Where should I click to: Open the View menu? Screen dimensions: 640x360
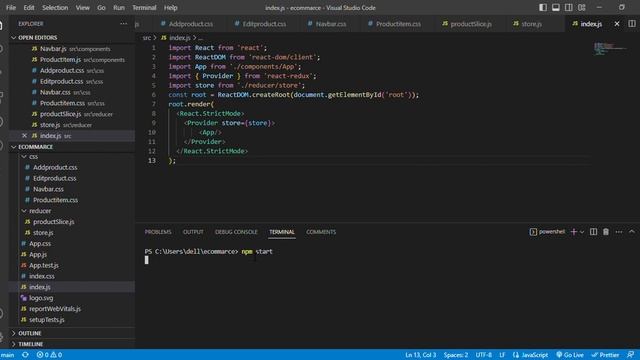(x=82, y=7)
